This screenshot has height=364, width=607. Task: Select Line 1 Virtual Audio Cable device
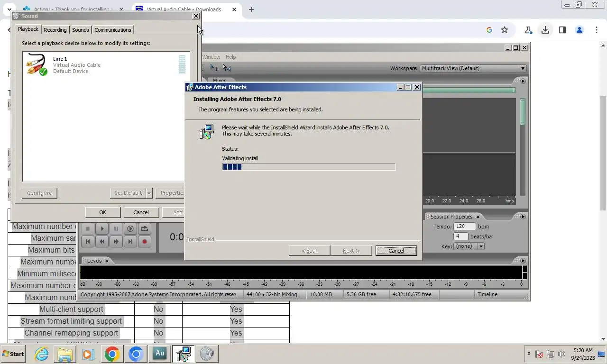(106, 65)
